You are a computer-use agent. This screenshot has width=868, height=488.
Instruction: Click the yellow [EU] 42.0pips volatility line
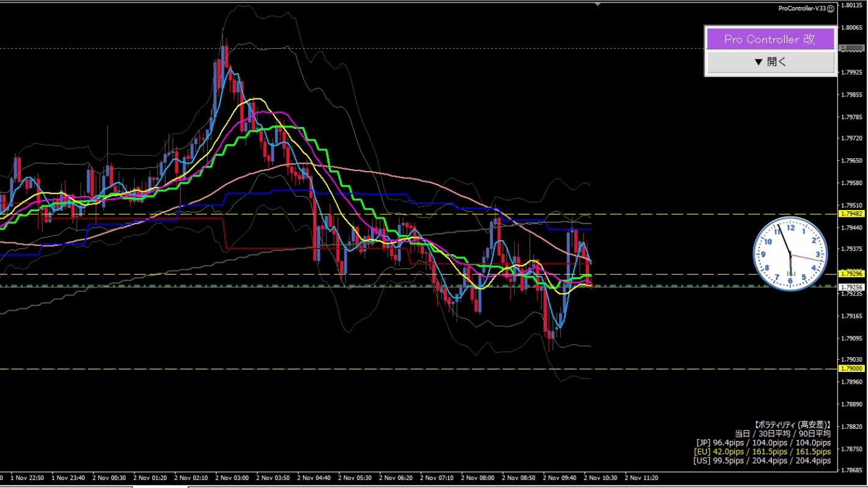tap(762, 451)
